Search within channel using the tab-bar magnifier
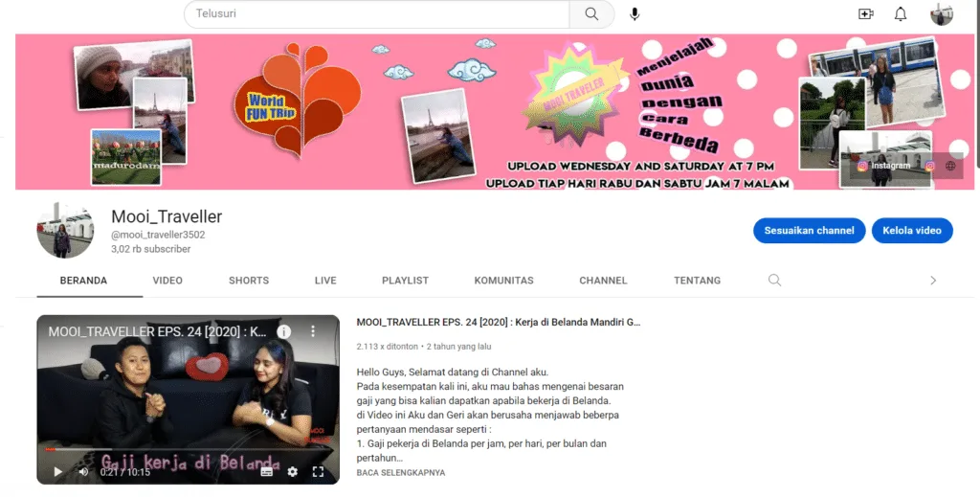This screenshot has height=497, width=980. pyautogui.click(x=775, y=281)
